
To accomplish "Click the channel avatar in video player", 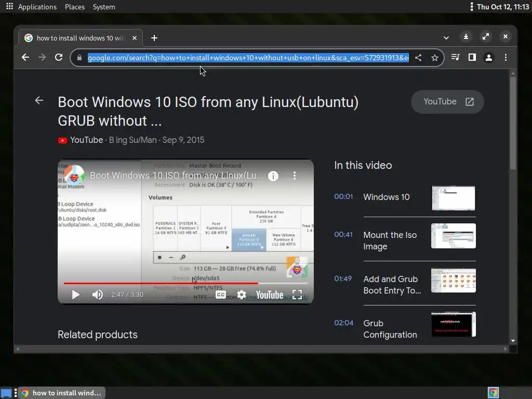I will tap(74, 176).
